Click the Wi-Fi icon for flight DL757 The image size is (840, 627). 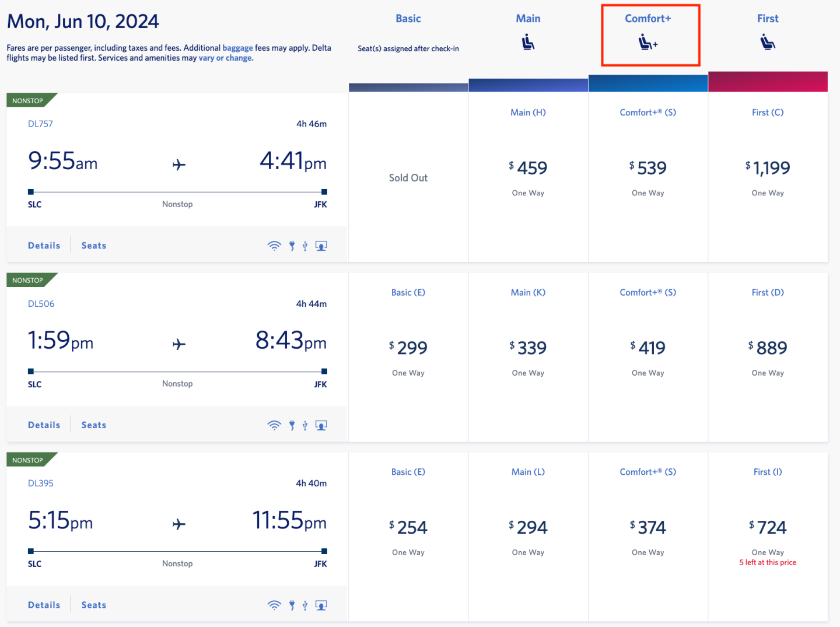[274, 246]
